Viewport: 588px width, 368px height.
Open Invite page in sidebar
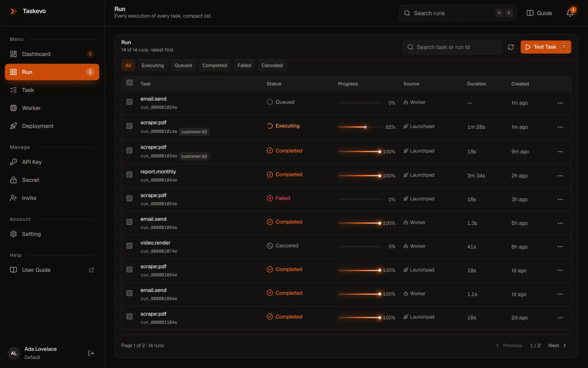click(x=52, y=198)
